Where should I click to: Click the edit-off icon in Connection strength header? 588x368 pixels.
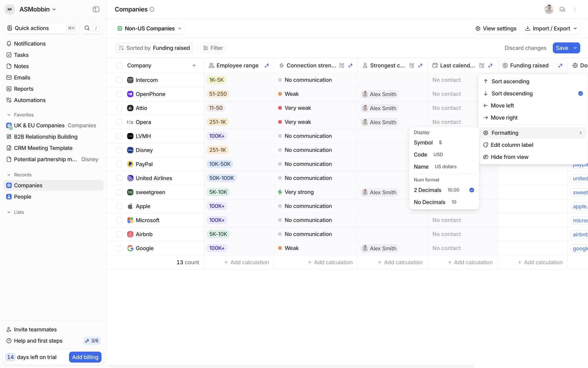click(342, 65)
